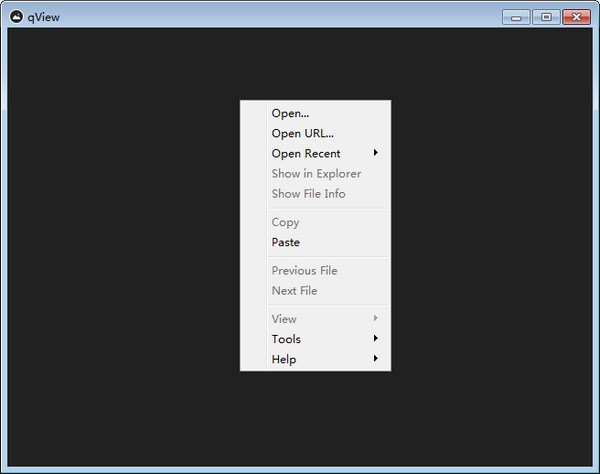The width and height of the screenshot is (600, 474).
Task: Close the qView window
Action: [x=576, y=16]
